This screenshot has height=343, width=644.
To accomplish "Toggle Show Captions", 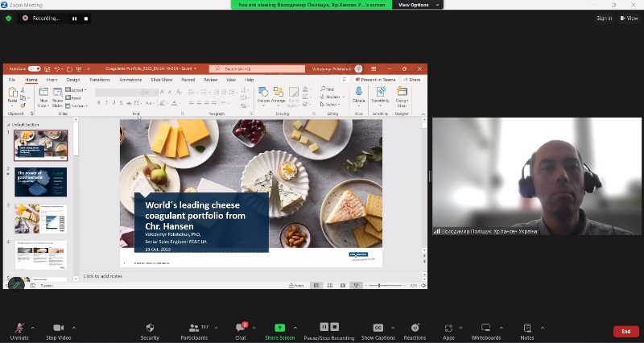I will [x=378, y=330].
